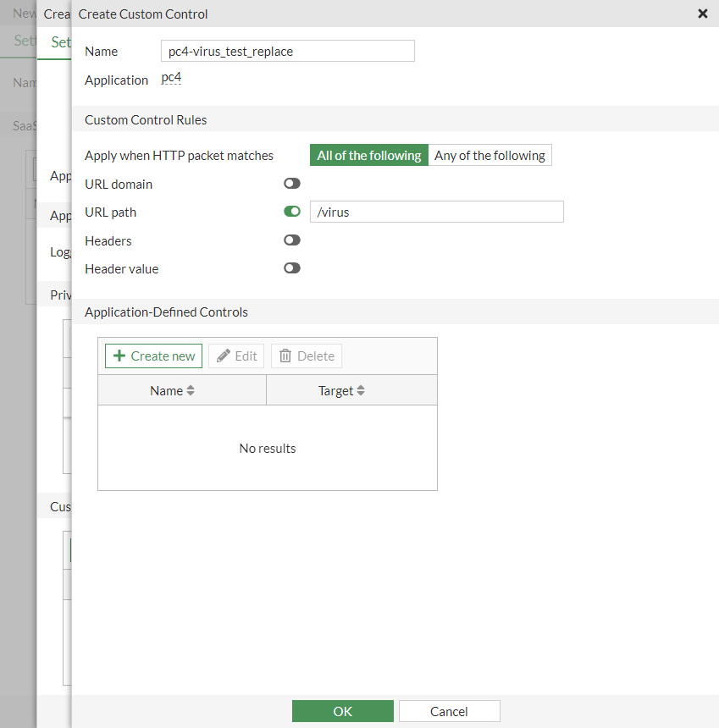Click the Delete trash icon
Viewport: 719px width, 728px height.
[x=289, y=356]
